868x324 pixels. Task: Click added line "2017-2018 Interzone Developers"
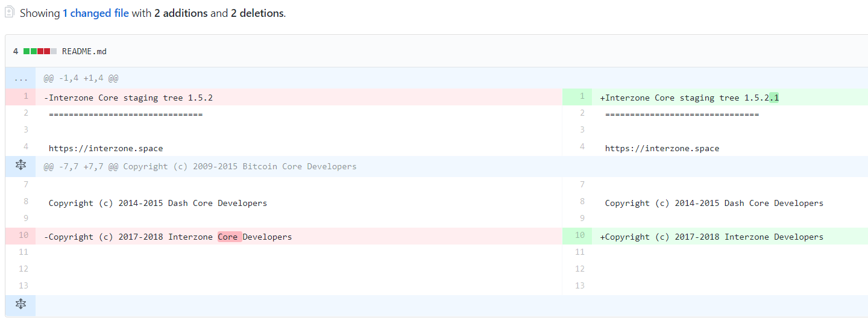712,237
